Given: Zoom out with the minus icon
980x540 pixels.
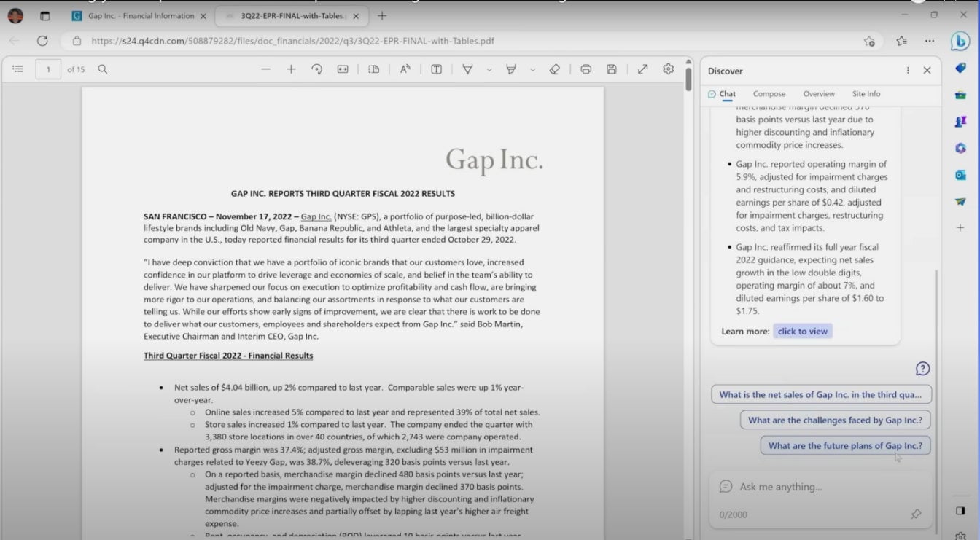Looking at the screenshot, I should [265, 69].
